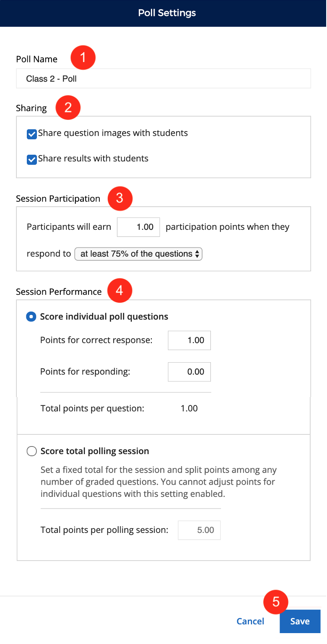This screenshot has height=644, width=327.
Task: Click Cancel to discard poll settings
Action: (x=250, y=621)
